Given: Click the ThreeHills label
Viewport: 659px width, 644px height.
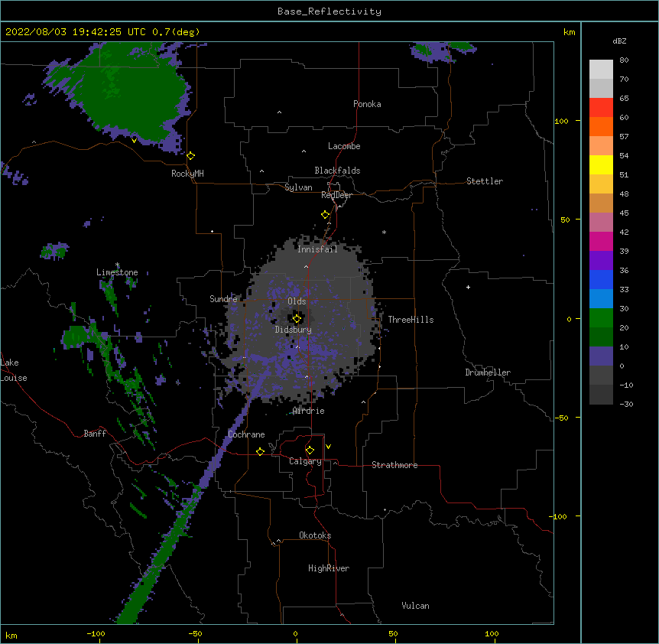Looking at the screenshot, I should pyautogui.click(x=411, y=320).
